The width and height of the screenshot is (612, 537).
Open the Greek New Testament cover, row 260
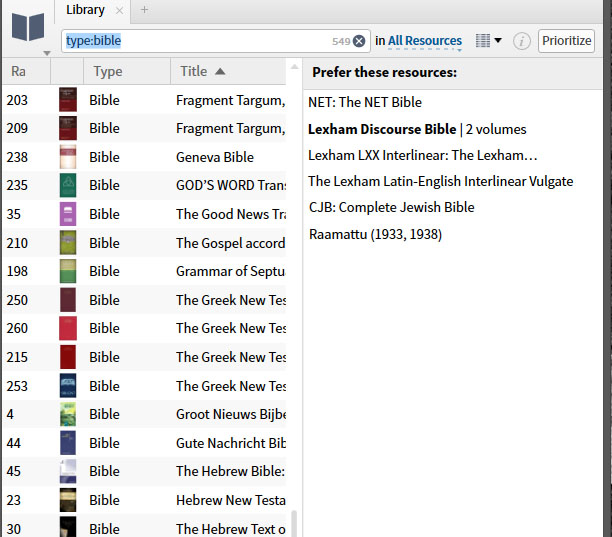click(x=68, y=328)
